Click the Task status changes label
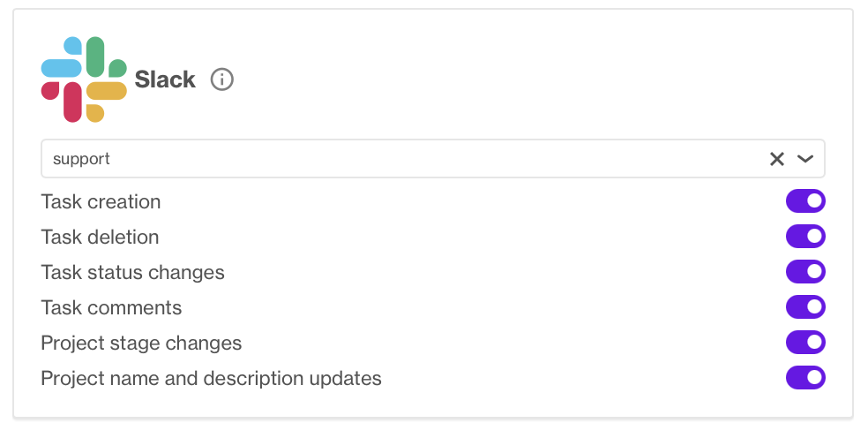This screenshot has width=868, height=438. (133, 273)
